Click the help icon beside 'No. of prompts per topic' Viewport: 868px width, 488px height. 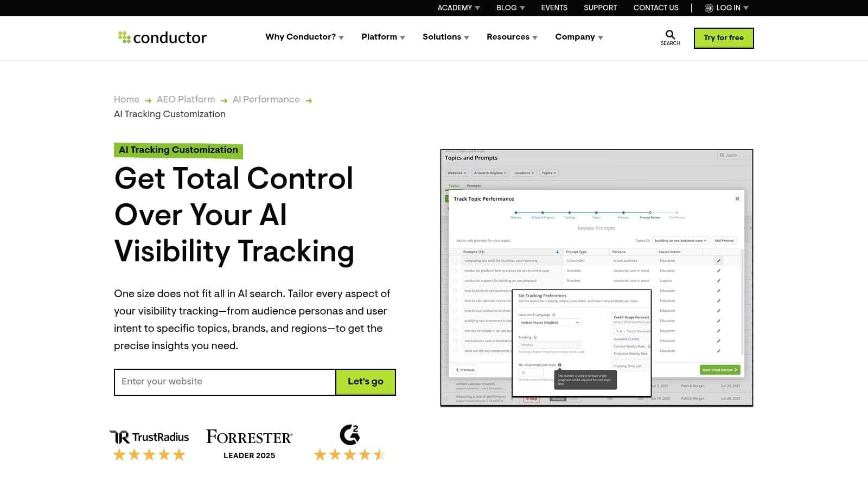(560, 365)
